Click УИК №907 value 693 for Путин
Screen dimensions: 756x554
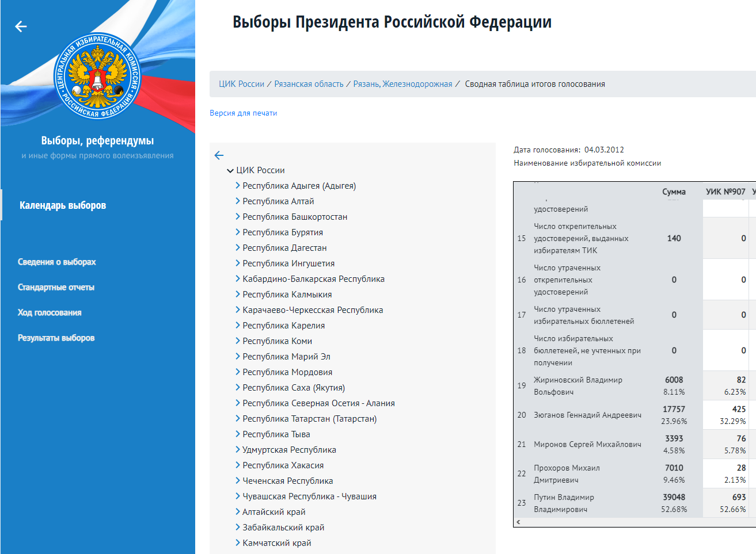pyautogui.click(x=739, y=498)
